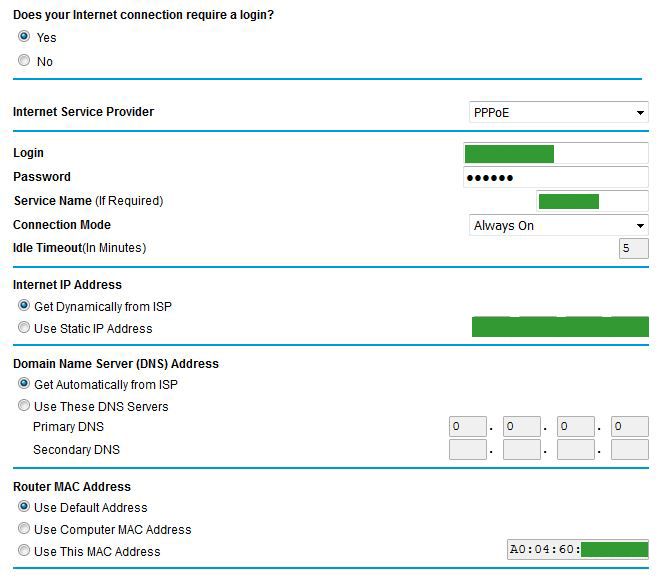Viewport: 662px width, 581px height.
Task: Click the Login input field
Action: 556,154
